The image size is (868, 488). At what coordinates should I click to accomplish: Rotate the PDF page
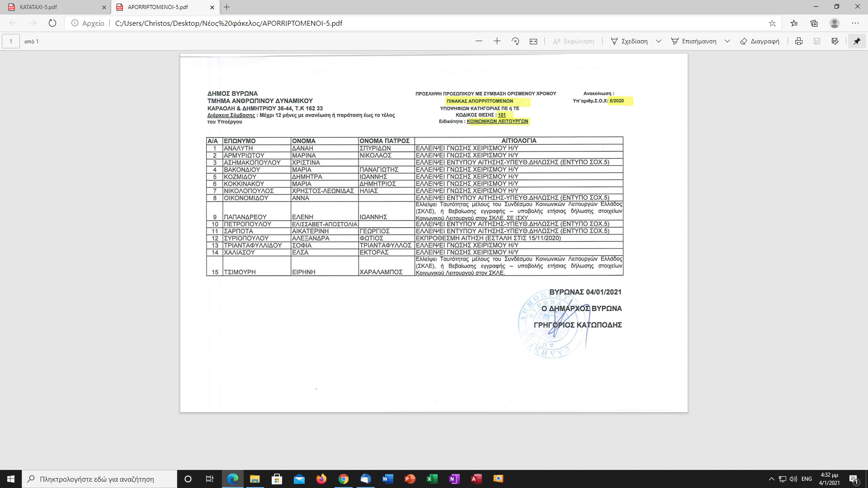(x=515, y=41)
